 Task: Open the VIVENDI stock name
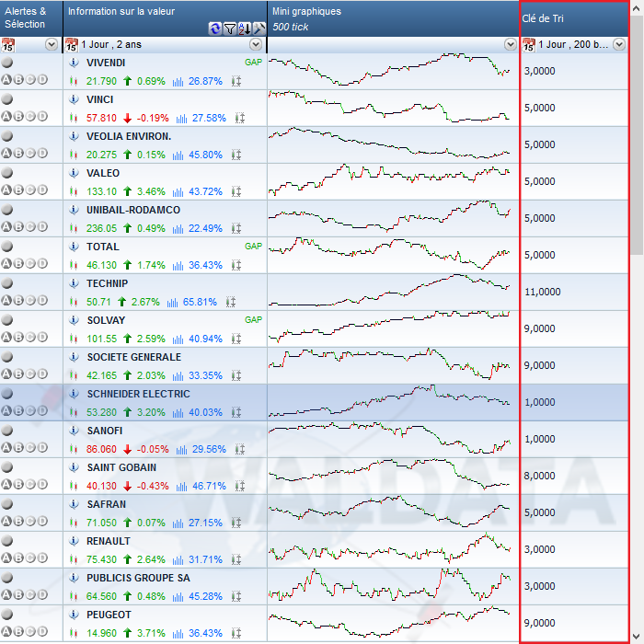[x=106, y=63]
